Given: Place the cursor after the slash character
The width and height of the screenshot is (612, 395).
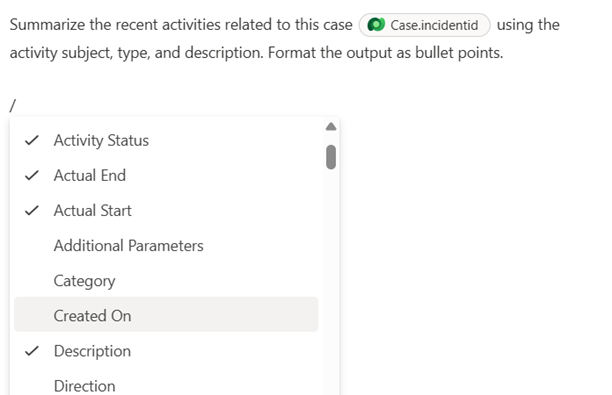Looking at the screenshot, I should click(x=16, y=105).
